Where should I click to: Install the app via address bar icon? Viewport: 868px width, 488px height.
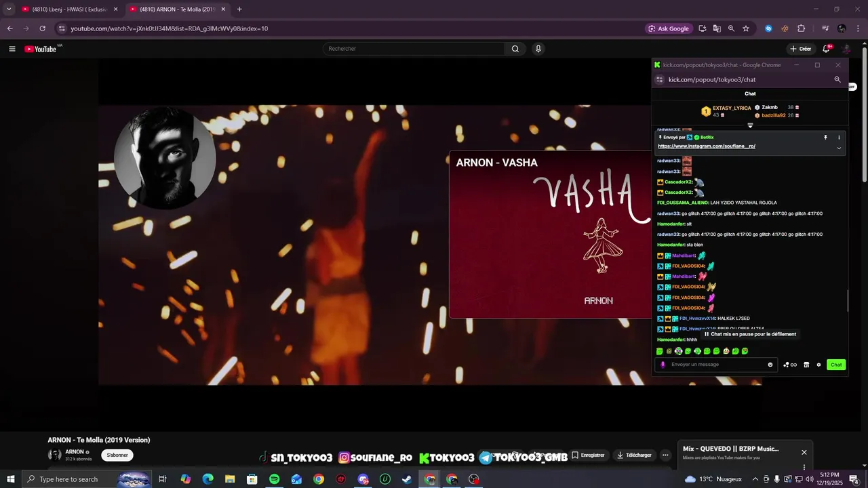tap(703, 28)
